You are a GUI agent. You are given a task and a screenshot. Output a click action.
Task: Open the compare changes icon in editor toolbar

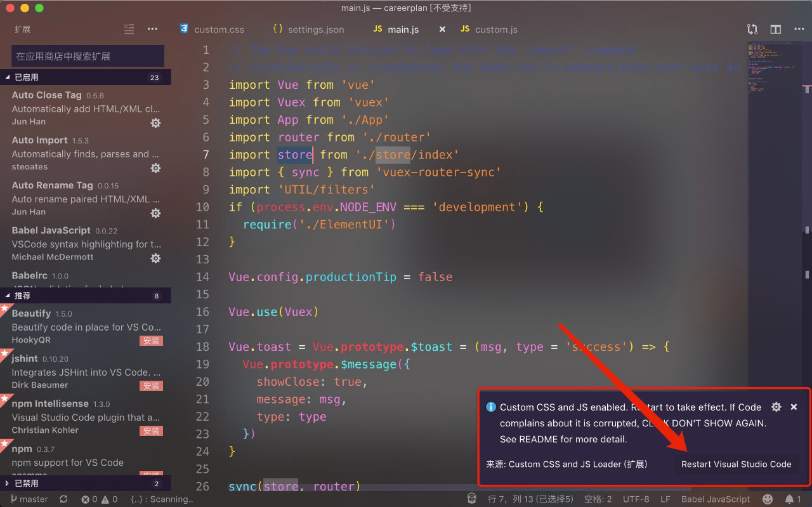click(x=752, y=29)
